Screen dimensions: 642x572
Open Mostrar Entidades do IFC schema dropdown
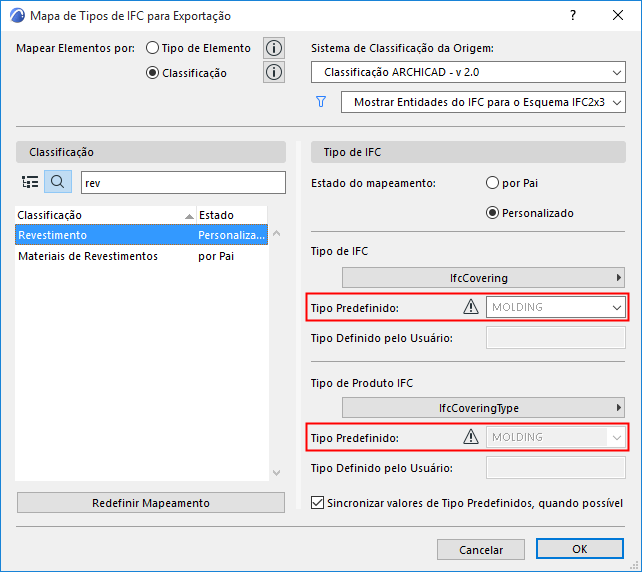(483, 102)
